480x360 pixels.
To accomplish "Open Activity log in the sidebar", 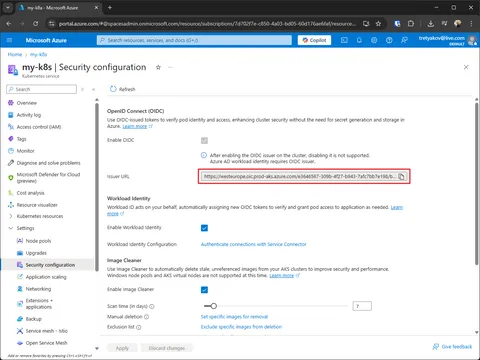I will (x=29, y=115).
